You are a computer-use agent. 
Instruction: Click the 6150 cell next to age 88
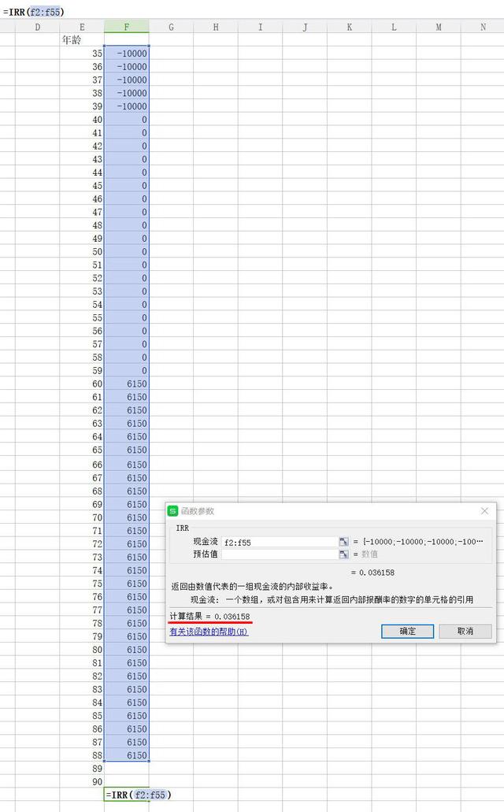(126, 755)
